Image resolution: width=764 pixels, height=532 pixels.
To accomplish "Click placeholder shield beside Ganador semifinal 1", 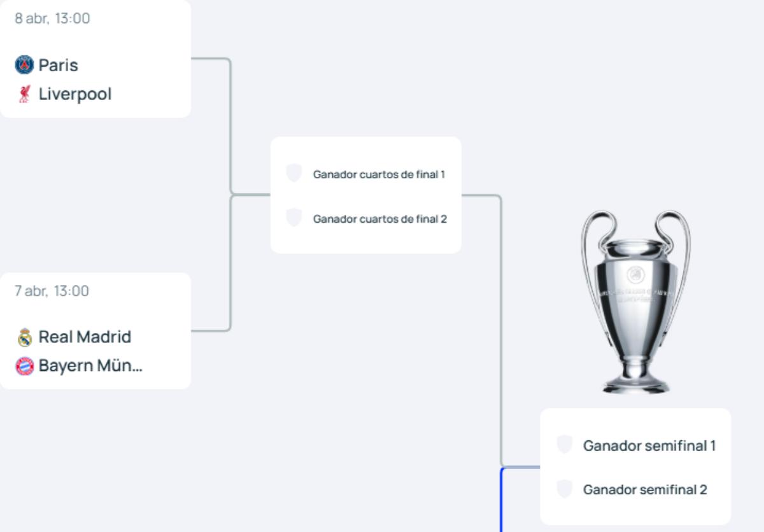I will (564, 445).
